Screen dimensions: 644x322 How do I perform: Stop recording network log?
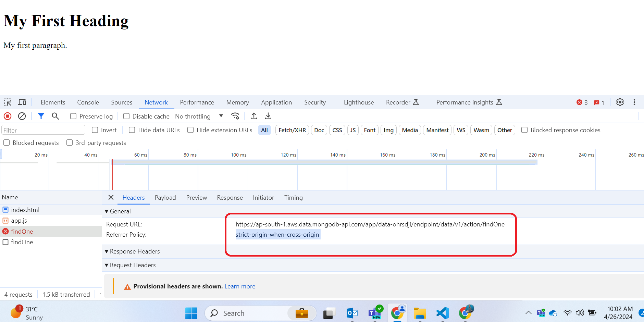point(8,116)
